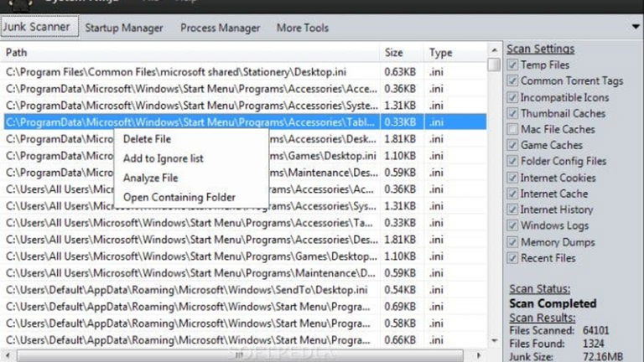Select Add to Ignore list
The image size is (644, 362).
[x=163, y=158]
